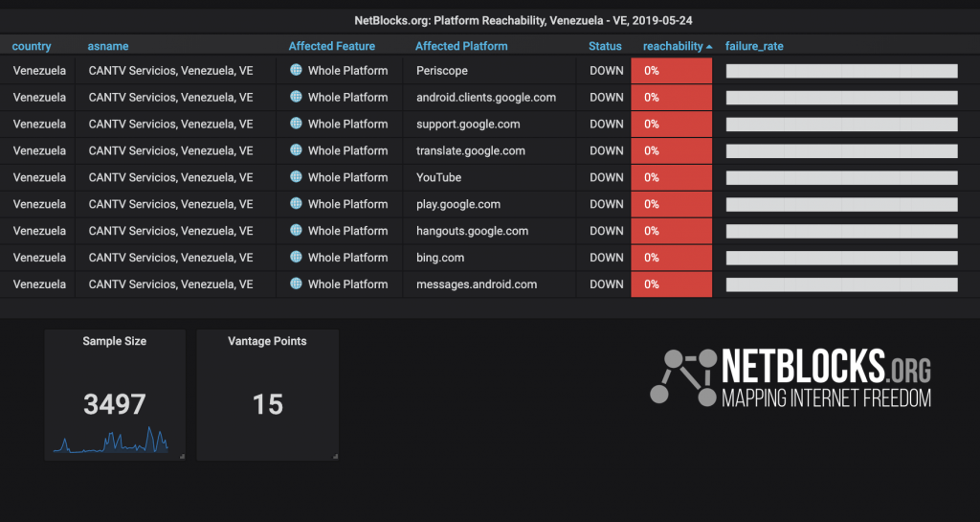This screenshot has height=522, width=980.
Task: Click the globe icon in the Periscope row
Action: 297,70
